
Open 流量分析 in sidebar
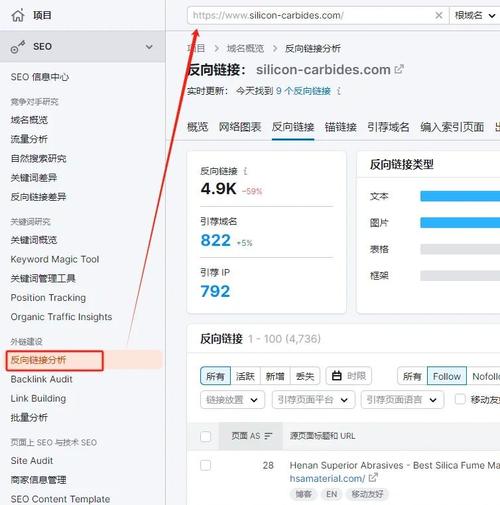tap(29, 139)
